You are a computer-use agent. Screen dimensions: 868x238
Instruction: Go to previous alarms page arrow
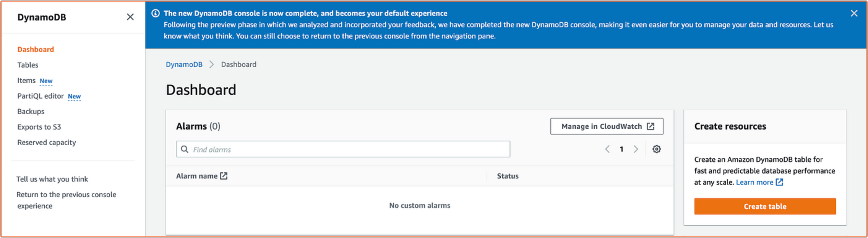[x=607, y=149]
